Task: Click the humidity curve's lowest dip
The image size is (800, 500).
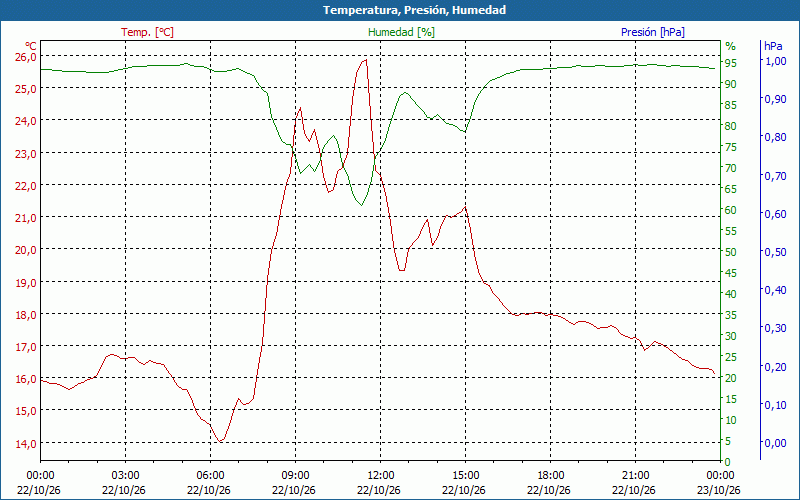Action: point(361,205)
